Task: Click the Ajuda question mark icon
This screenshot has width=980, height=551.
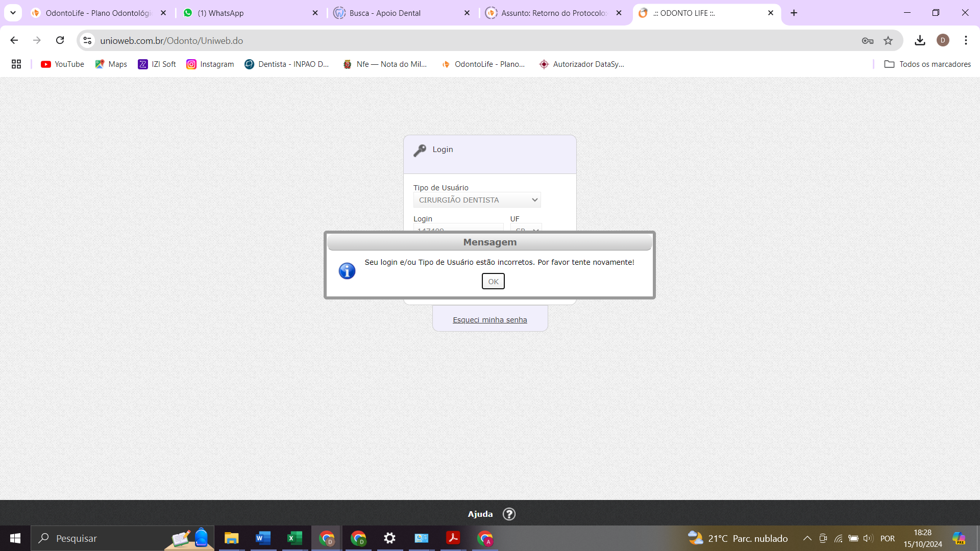Action: click(x=509, y=514)
